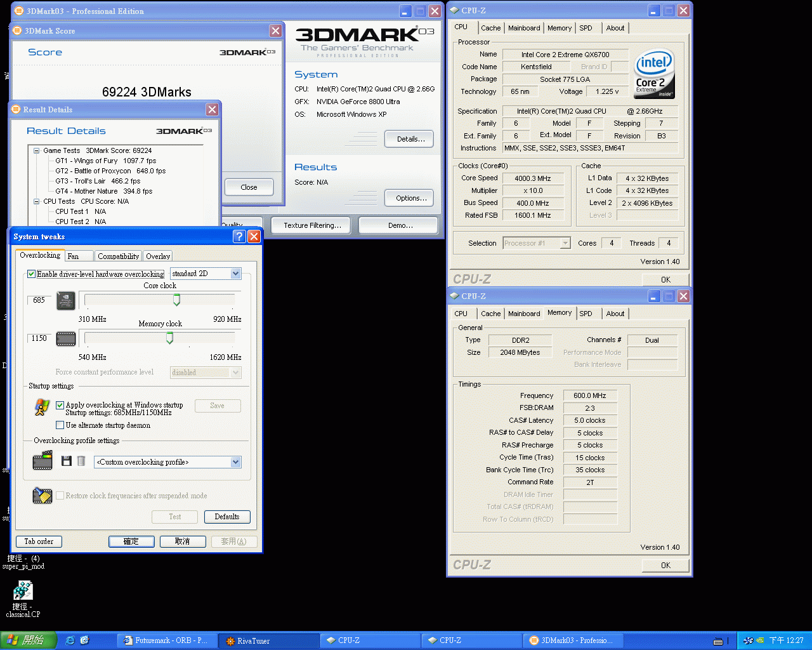Image resolution: width=812 pixels, height=650 pixels.
Task: Open the About tab in the lower CPU-Z window
Action: click(x=615, y=314)
